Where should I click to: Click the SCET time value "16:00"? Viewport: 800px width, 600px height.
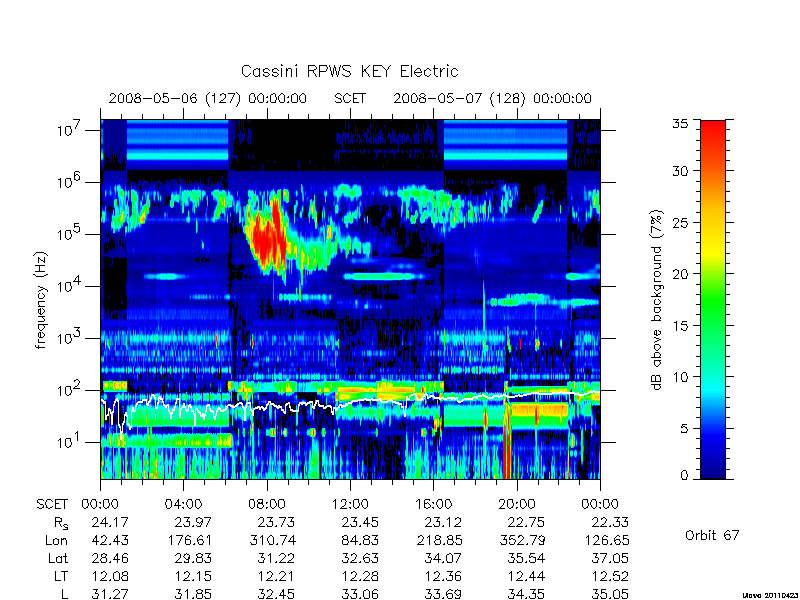[433, 505]
